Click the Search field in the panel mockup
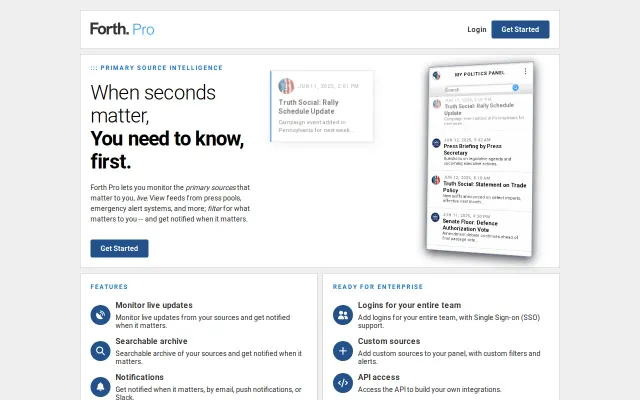Image resolution: width=640 pixels, height=400 pixels. click(478, 89)
